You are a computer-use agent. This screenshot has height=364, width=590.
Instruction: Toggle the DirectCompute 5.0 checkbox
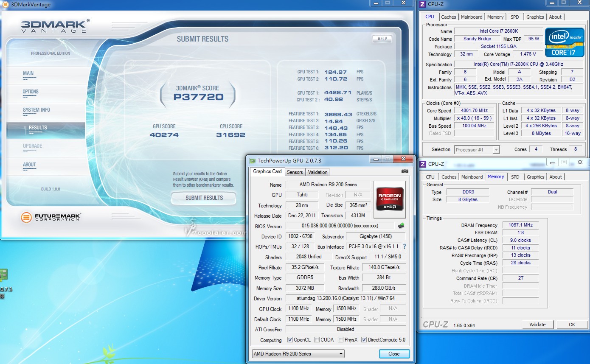(364, 340)
